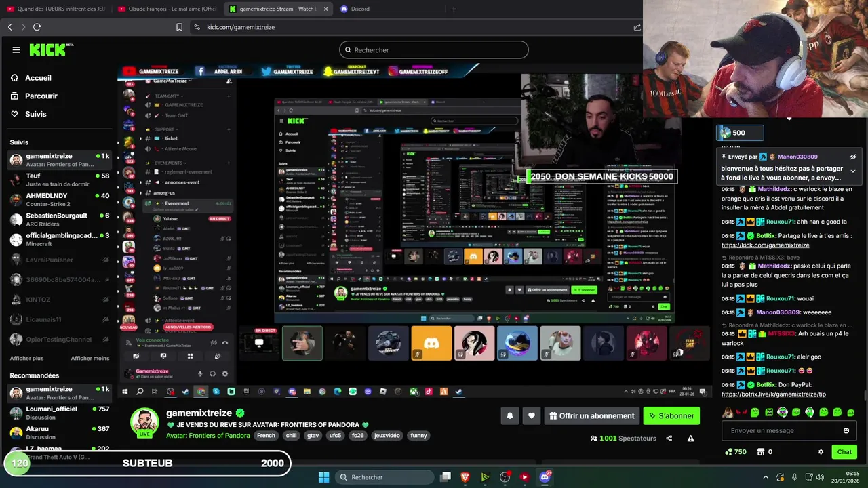Click the bell notification icon for gamemixtreize
Image resolution: width=868 pixels, height=488 pixels.
tap(510, 415)
